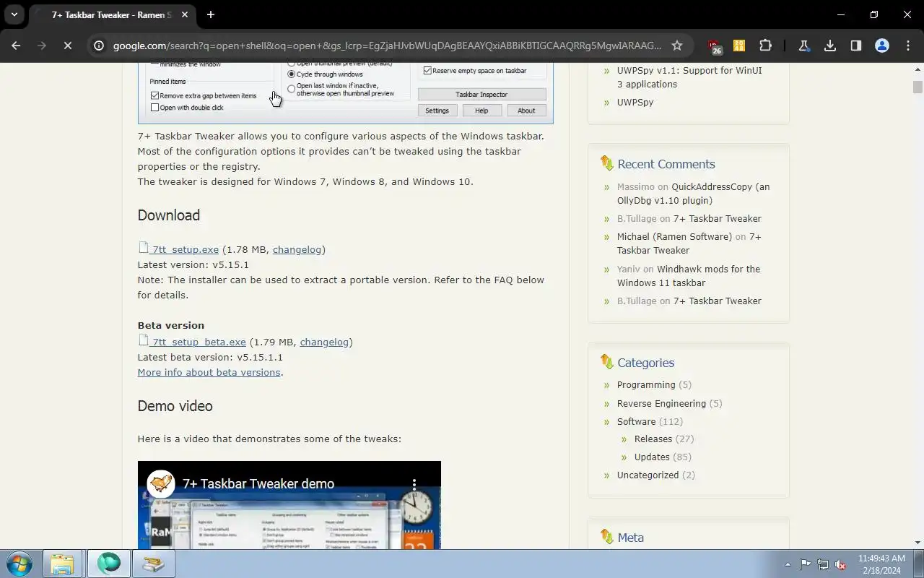Open Windows Explorer from the taskbar

click(x=62, y=564)
